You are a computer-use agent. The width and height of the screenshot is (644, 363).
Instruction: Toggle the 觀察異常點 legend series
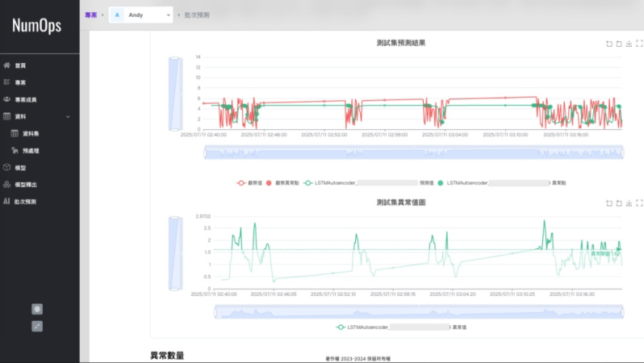point(282,183)
